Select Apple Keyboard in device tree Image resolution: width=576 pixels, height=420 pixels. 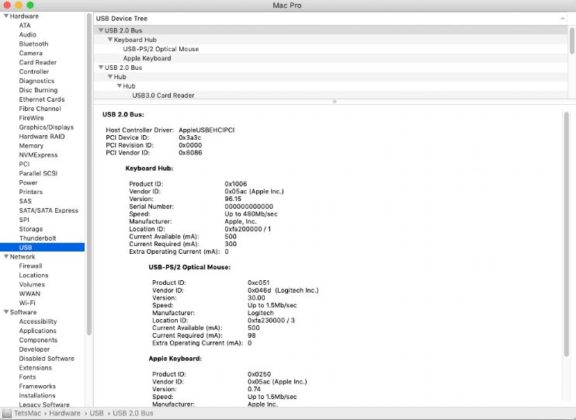point(331,58)
